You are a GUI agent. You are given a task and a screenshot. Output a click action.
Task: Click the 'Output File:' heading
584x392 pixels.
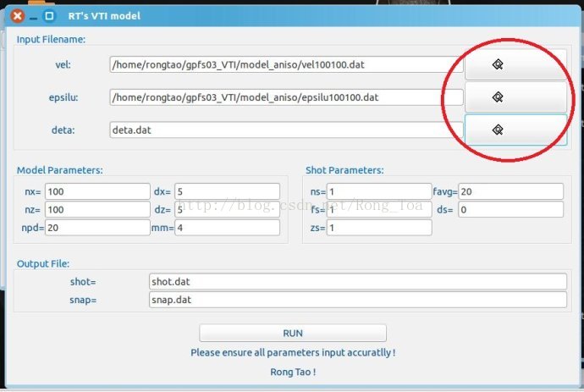point(43,263)
